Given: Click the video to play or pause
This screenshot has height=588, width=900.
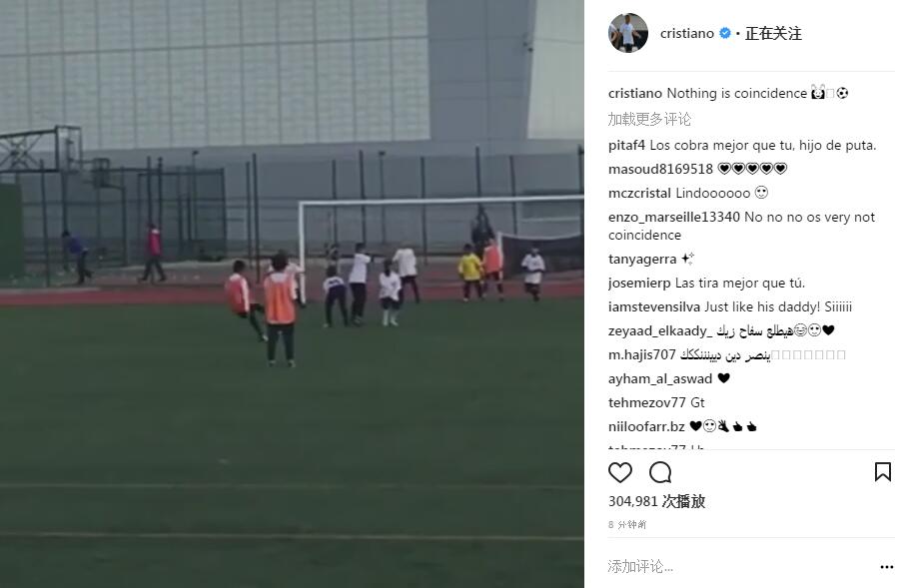Looking at the screenshot, I should (x=292, y=294).
